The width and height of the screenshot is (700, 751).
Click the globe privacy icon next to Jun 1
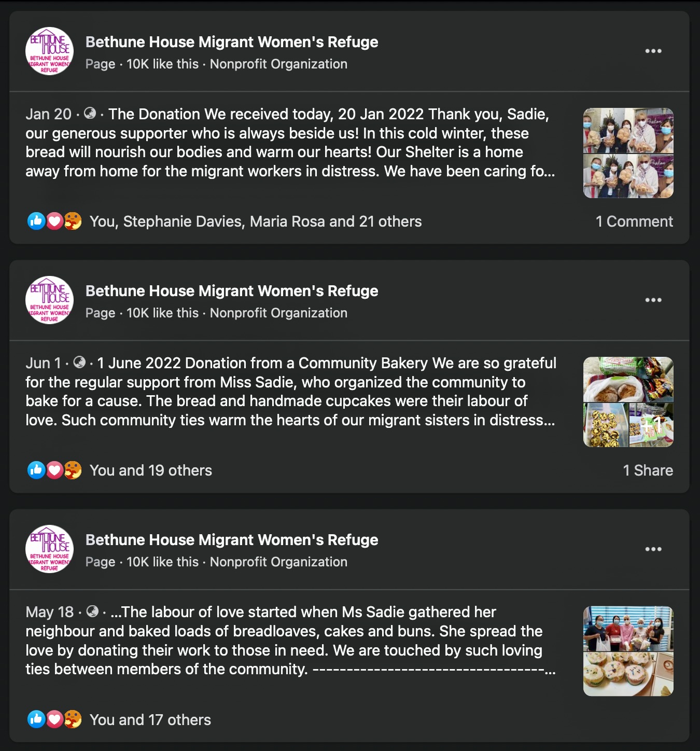[x=79, y=362]
